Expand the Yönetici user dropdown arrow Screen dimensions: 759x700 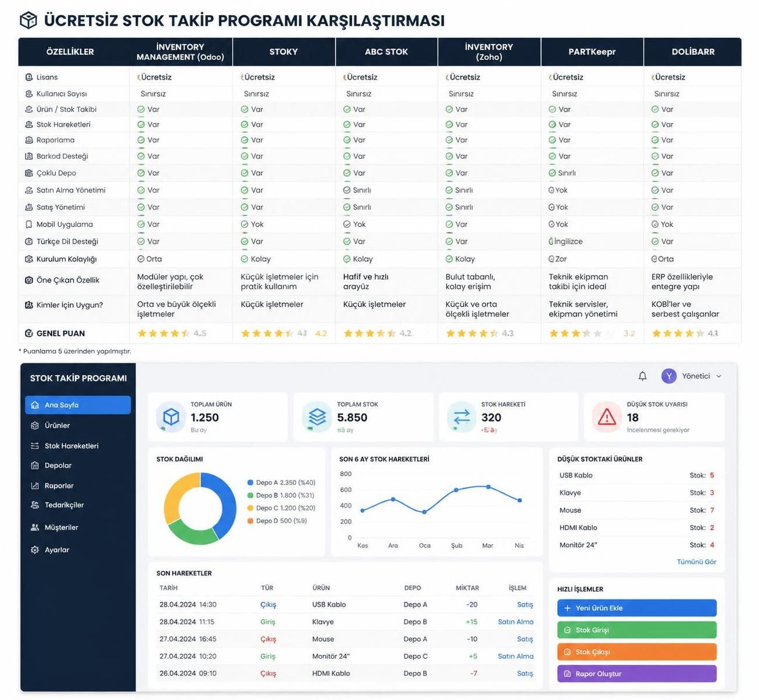click(719, 377)
